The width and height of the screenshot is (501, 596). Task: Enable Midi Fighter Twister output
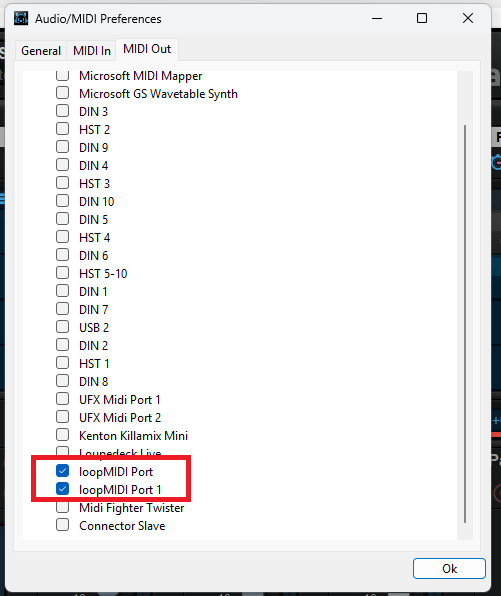[62, 507]
